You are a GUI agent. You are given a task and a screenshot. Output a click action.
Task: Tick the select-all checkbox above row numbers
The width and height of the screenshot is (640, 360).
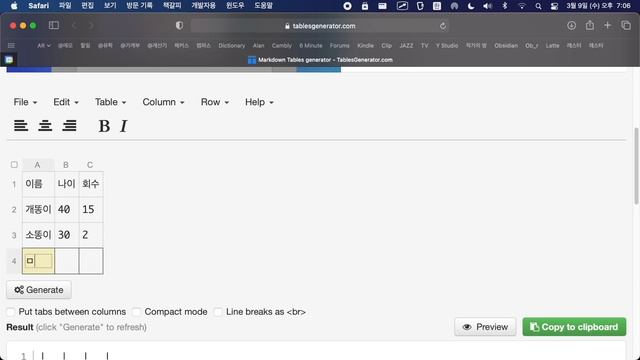[14, 164]
